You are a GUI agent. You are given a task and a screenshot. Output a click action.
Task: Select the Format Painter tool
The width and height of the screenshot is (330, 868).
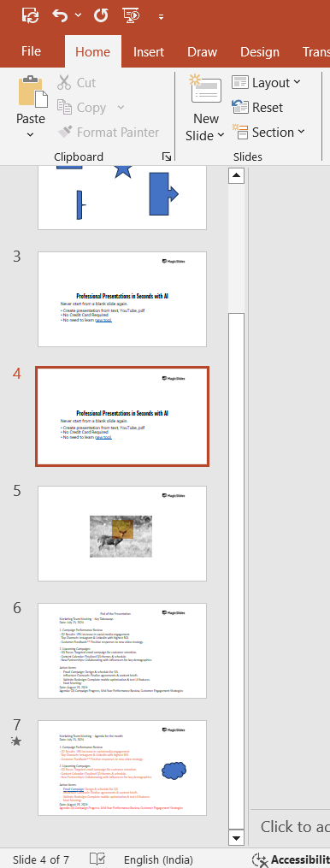click(108, 133)
